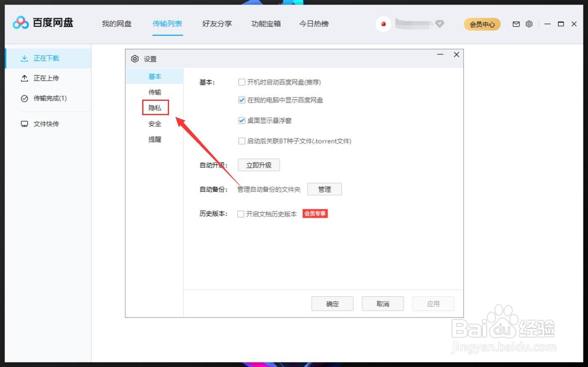Maximize the main Baidu Netdisk window

coord(561,24)
